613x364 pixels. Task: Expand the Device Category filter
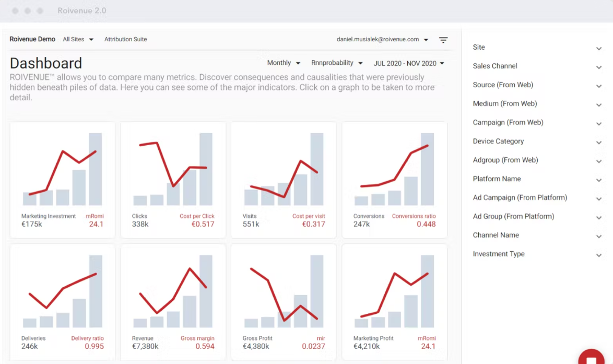[x=599, y=142]
